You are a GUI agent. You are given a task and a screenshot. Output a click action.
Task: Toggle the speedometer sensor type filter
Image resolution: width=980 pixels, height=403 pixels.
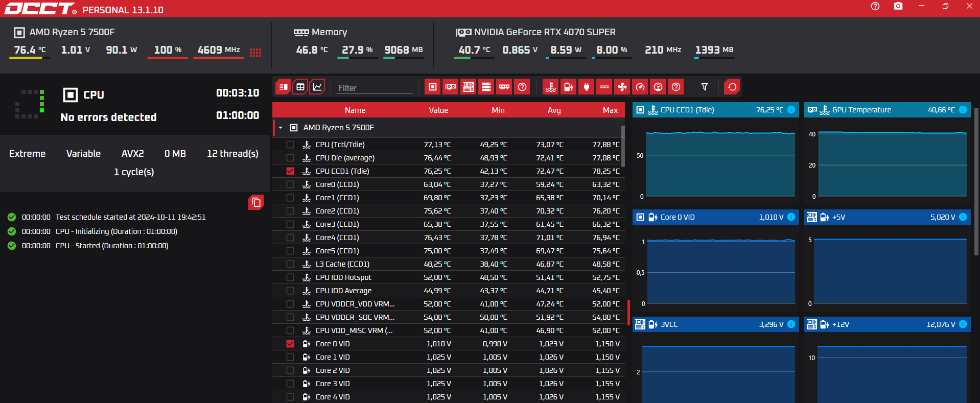coord(640,87)
